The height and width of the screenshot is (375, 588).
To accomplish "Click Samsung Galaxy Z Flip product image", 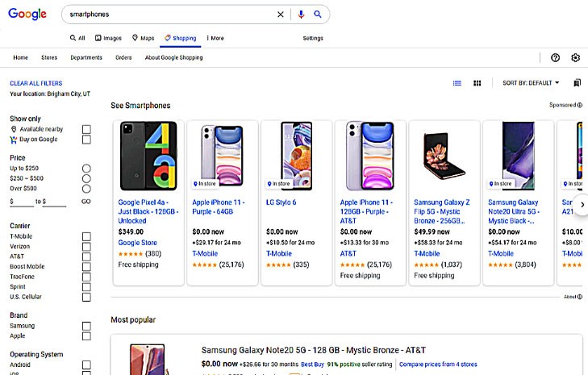I will (444, 156).
